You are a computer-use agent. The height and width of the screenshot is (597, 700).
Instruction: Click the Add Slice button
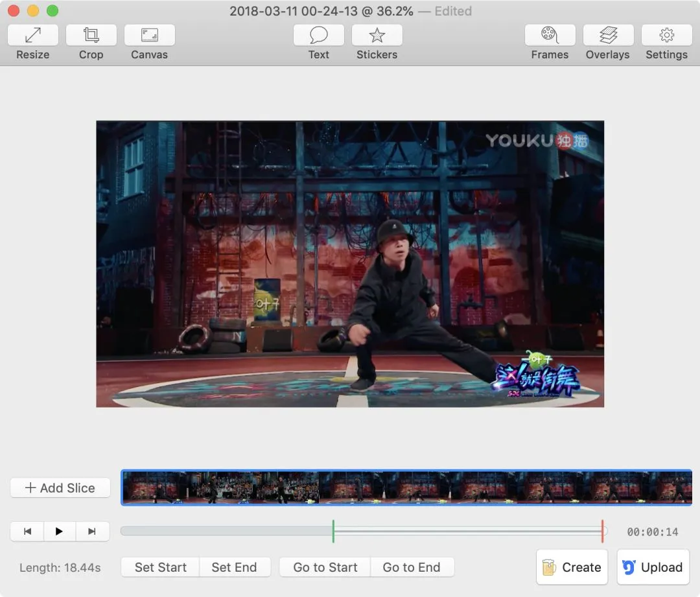pyautogui.click(x=60, y=487)
